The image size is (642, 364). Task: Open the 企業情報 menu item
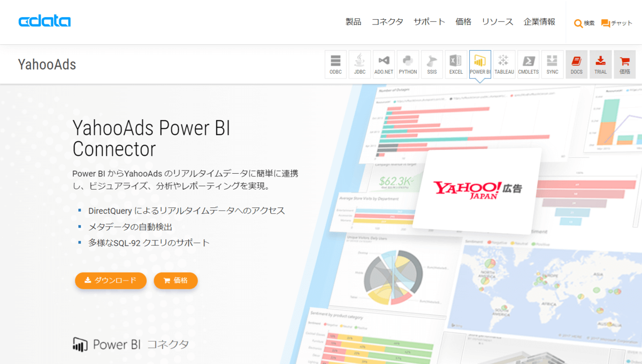point(539,22)
